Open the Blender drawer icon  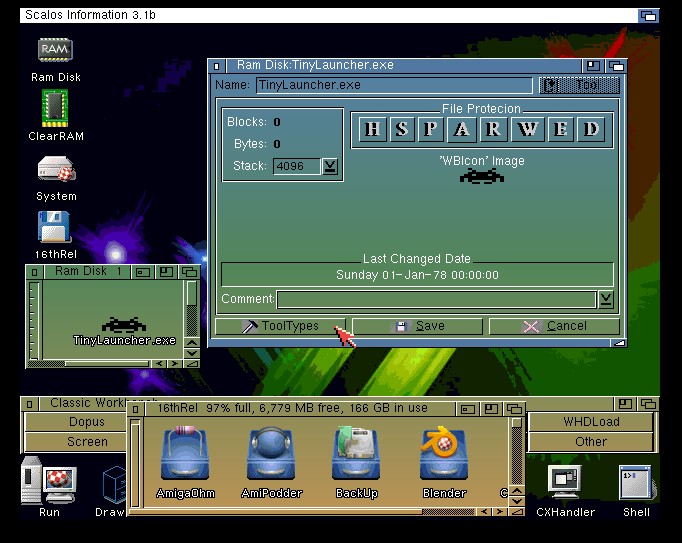coord(444,456)
